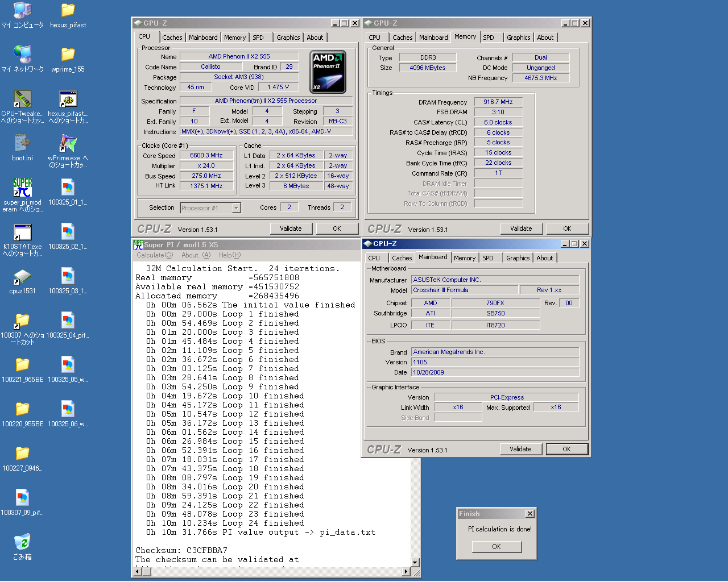Click the Super PI vertical scrollbar down arrow

point(415,563)
